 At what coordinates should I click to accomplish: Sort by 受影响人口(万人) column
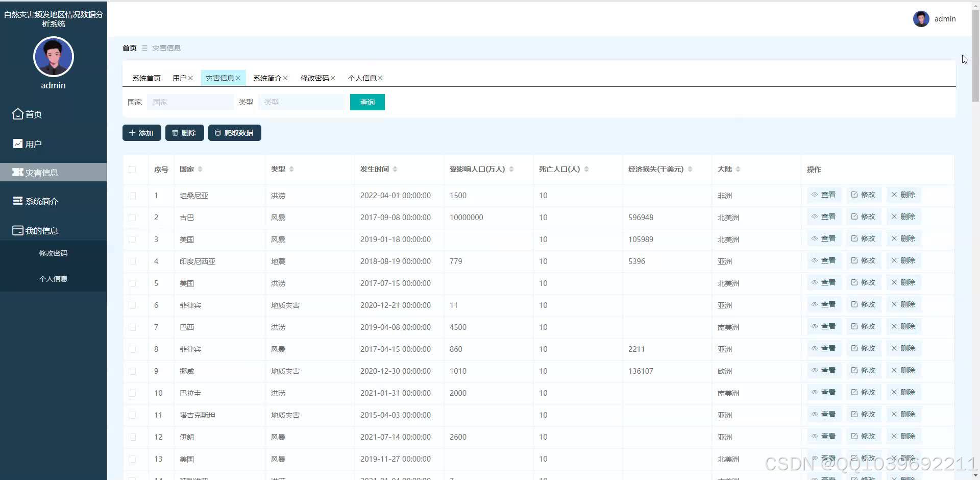point(511,170)
